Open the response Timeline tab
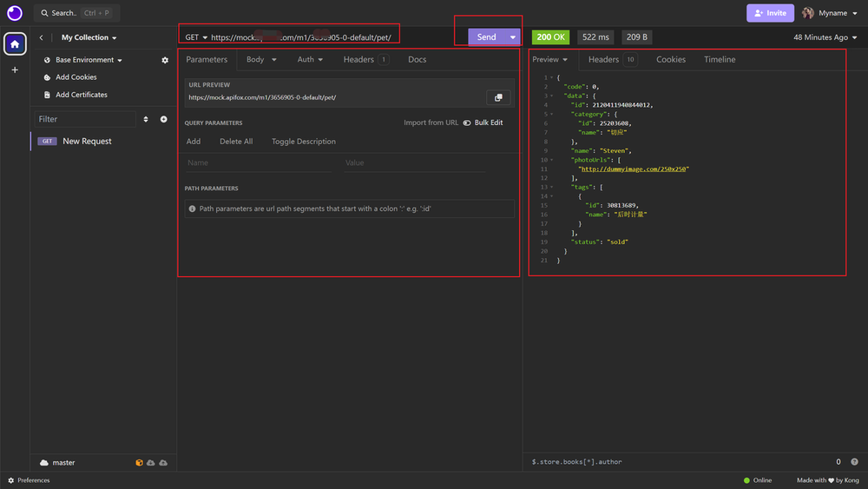Image resolution: width=868 pixels, height=489 pixels. point(720,60)
